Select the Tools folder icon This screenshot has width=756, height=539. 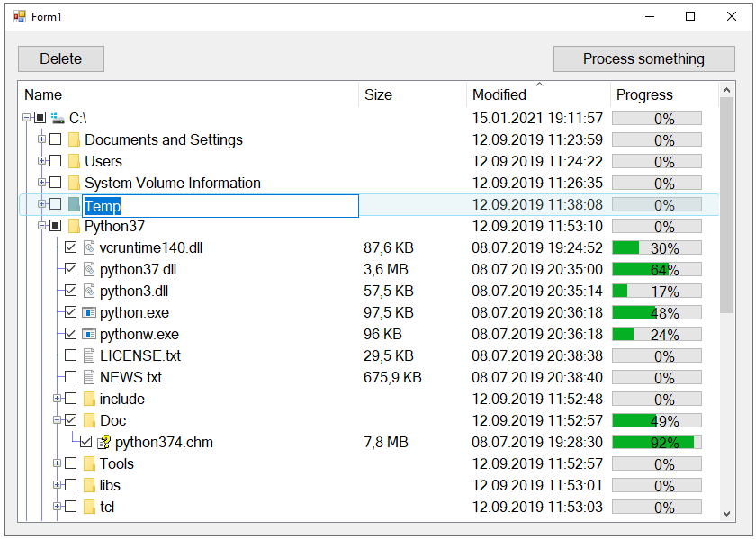pos(89,463)
